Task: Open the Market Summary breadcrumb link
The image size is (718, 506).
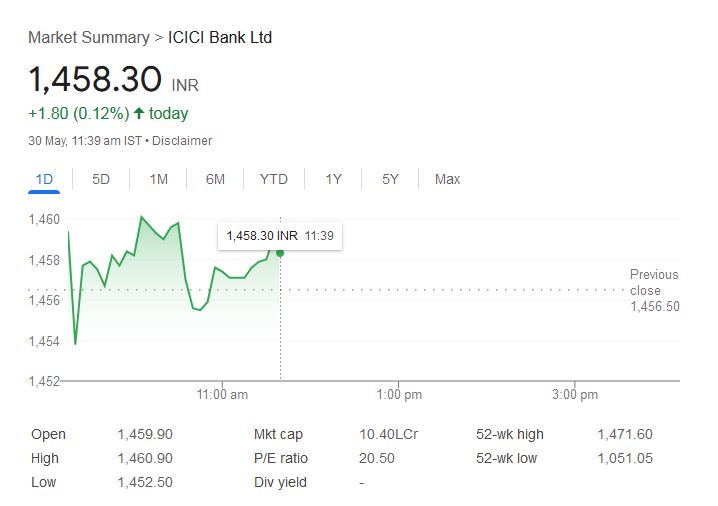Action: 88,38
